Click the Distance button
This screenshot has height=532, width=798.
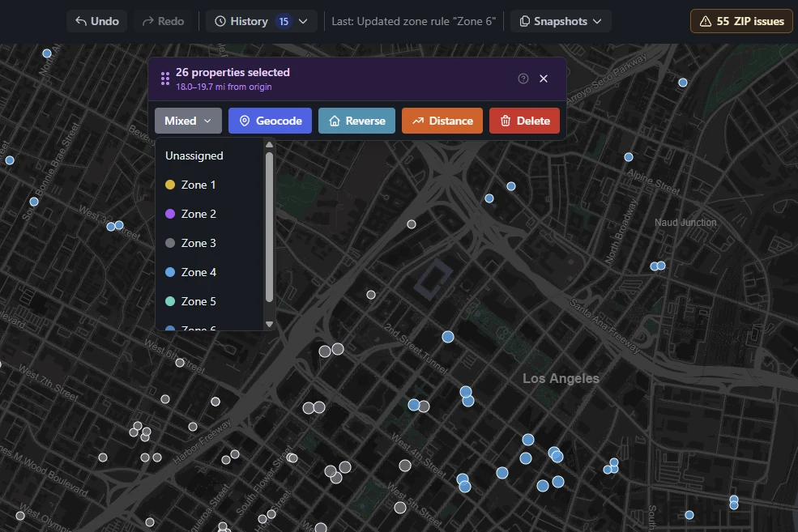click(442, 121)
